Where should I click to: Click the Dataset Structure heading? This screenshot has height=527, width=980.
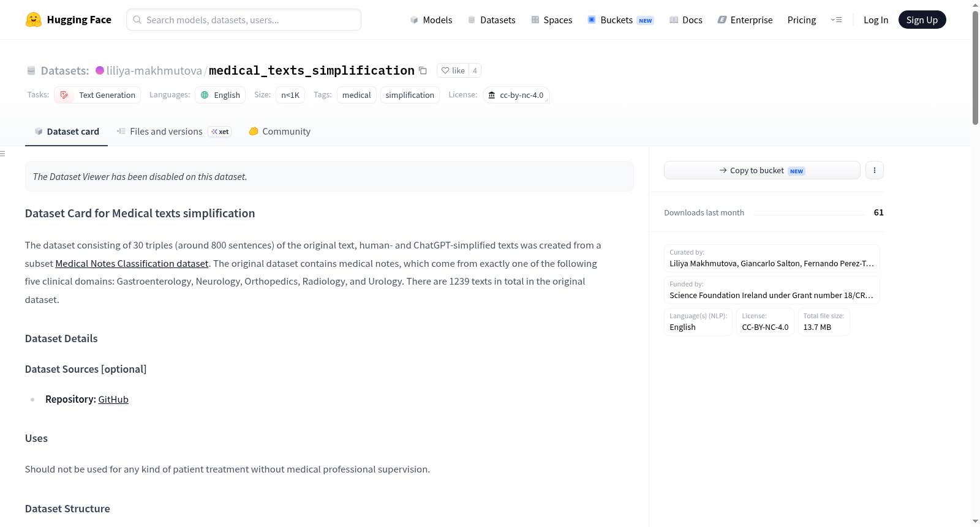coord(67,509)
